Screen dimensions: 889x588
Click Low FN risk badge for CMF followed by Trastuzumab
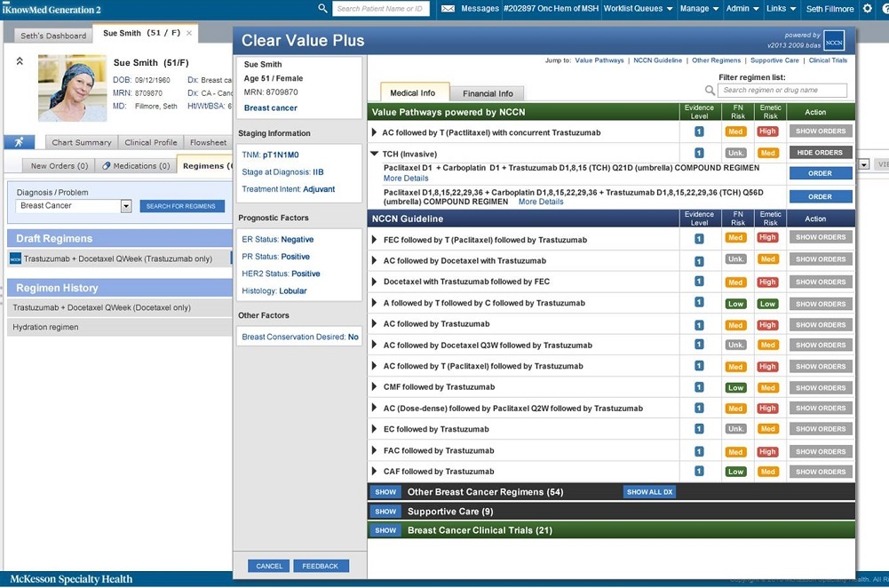tap(736, 388)
